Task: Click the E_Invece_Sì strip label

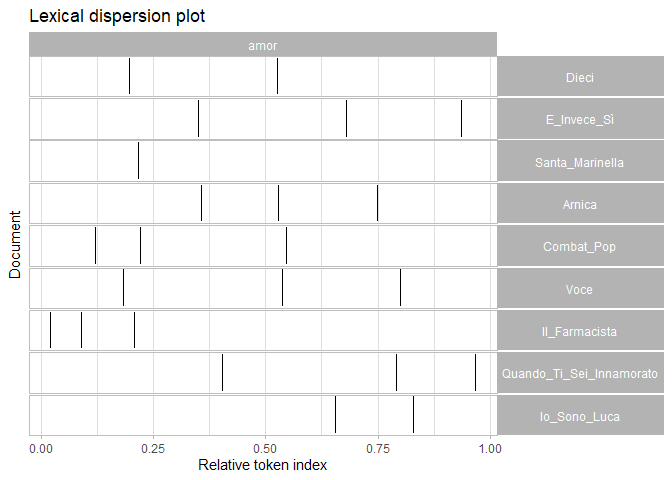Action: 580,120
